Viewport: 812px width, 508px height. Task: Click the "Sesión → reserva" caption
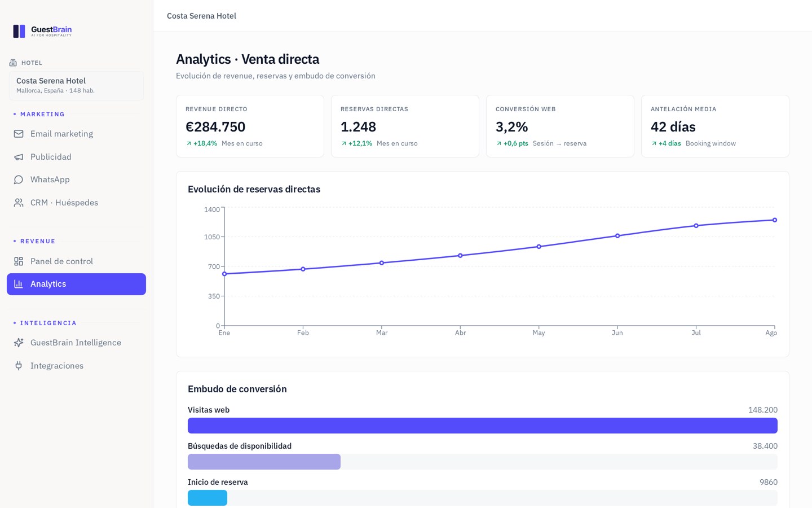(x=559, y=143)
